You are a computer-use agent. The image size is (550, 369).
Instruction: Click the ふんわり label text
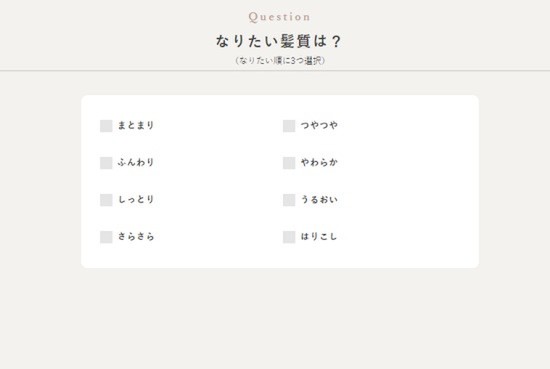[x=136, y=162]
